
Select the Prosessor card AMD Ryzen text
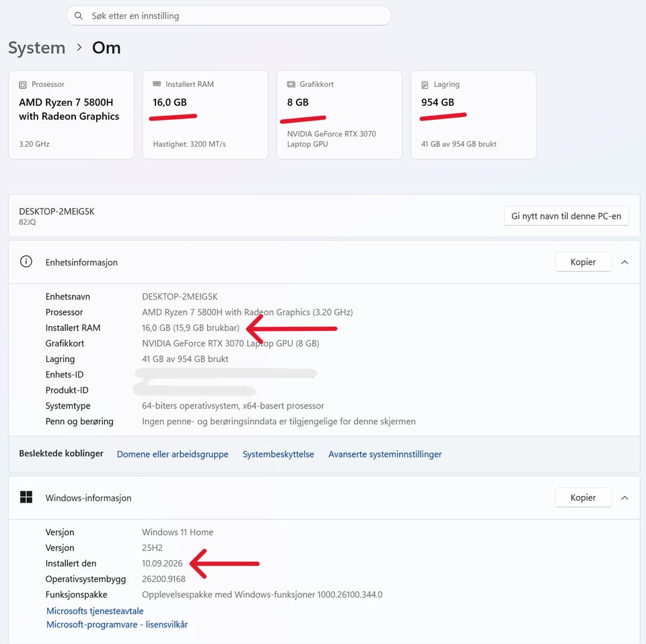click(x=69, y=109)
